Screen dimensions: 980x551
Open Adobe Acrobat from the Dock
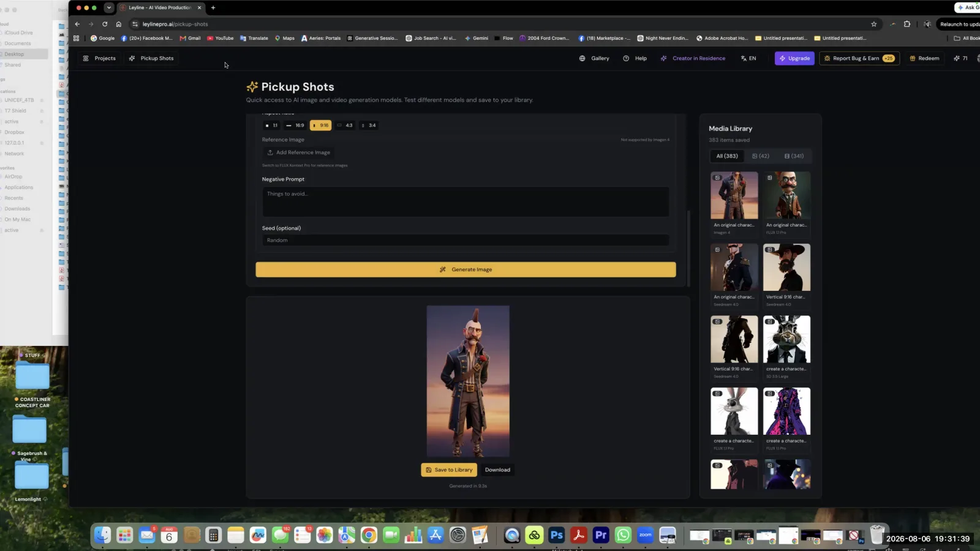click(x=578, y=536)
